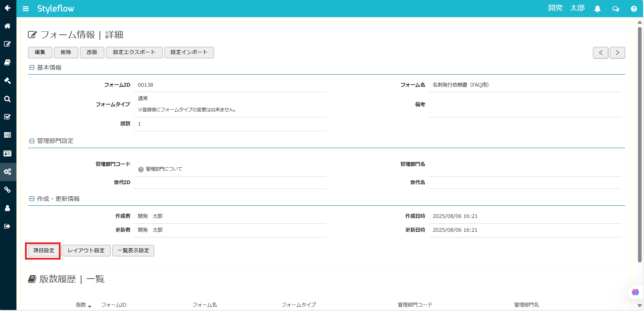The image size is (644, 311).
Task: Select the gears settings icon in sidebar
Action: click(8, 172)
